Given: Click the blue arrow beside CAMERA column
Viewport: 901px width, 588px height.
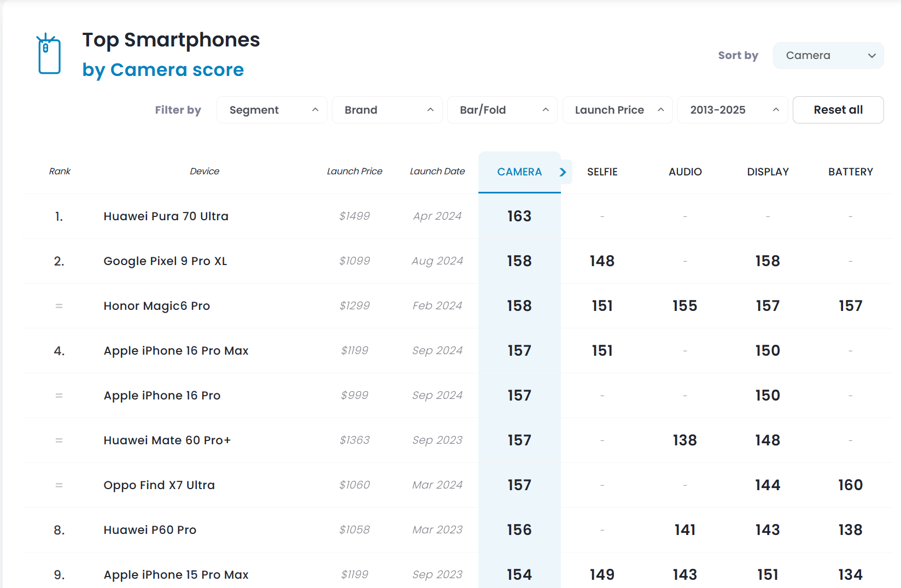Looking at the screenshot, I should click(563, 172).
